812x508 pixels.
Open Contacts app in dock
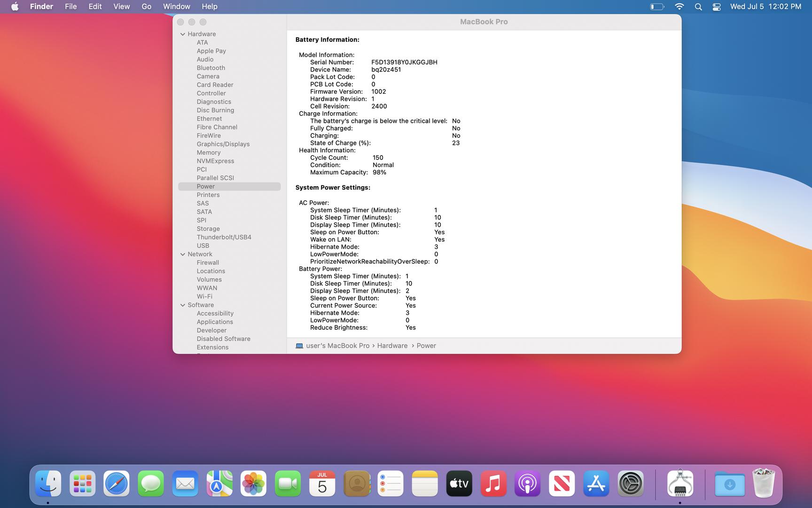click(x=357, y=483)
